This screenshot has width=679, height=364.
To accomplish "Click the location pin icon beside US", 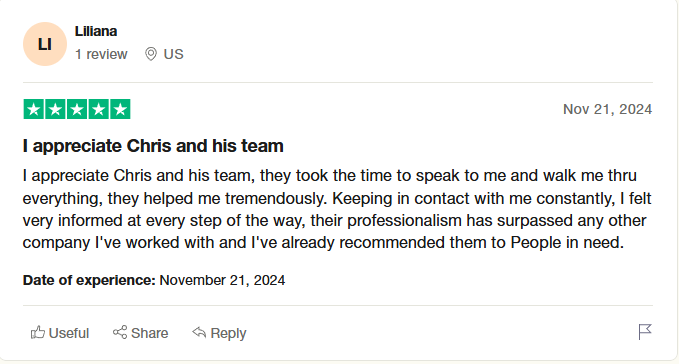I will 151,54.
